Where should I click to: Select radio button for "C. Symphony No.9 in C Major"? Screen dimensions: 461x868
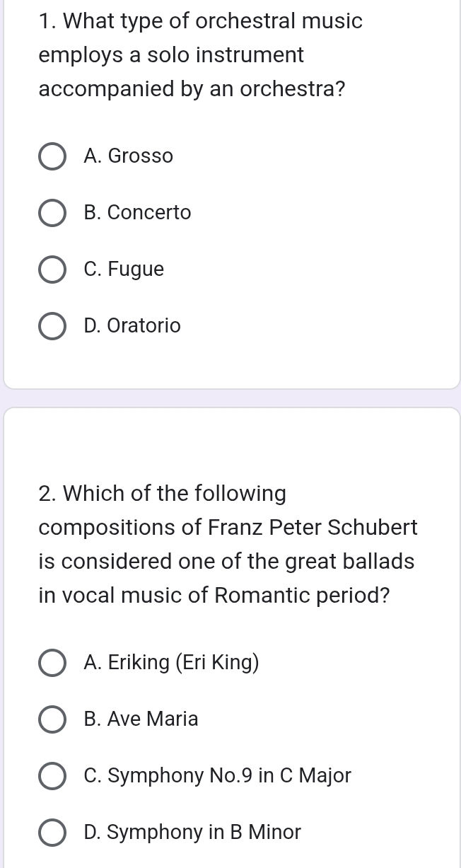[52, 776]
